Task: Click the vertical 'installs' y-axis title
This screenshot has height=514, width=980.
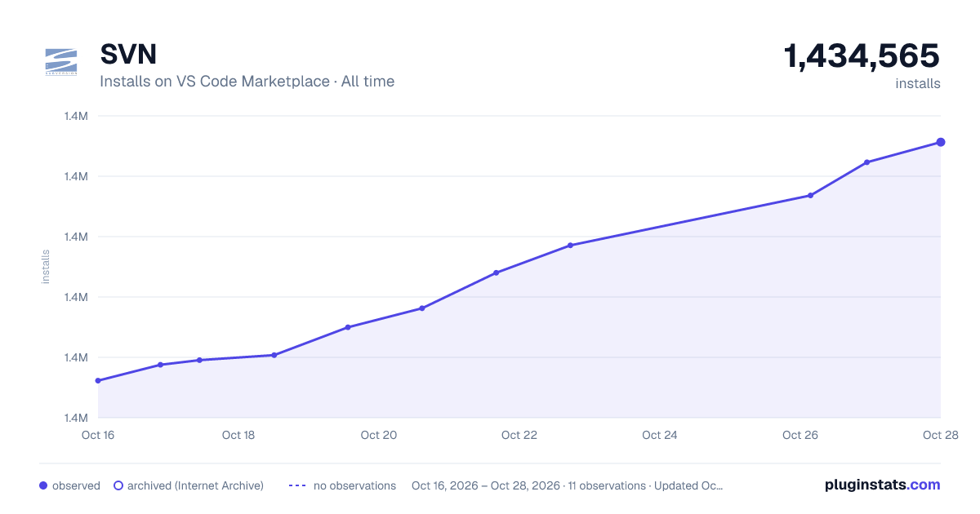Action: pos(46,267)
